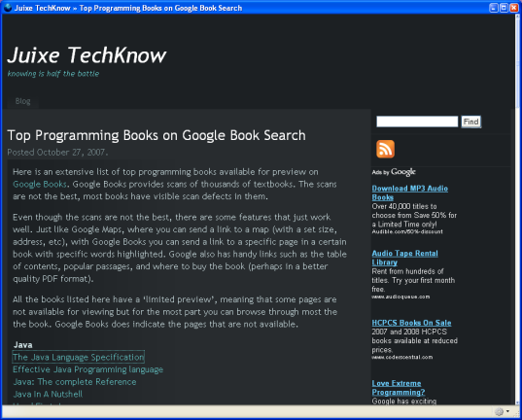
Task: Minimize the browser window
Action: [494, 8]
